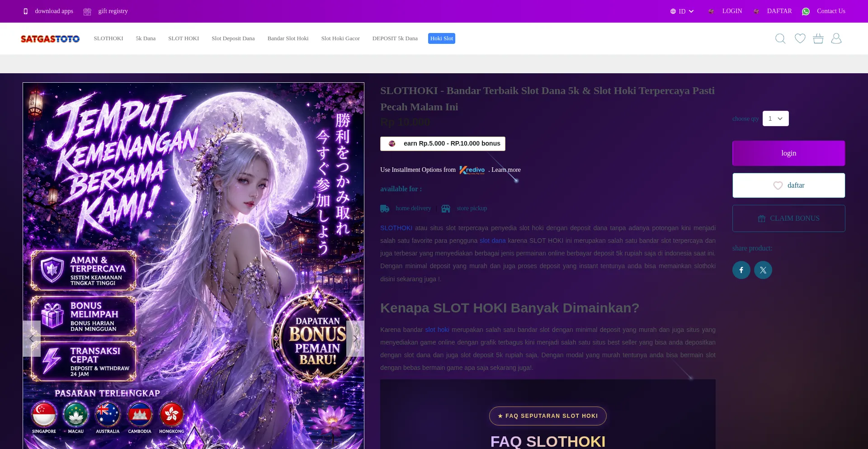Click the phone icon beside download apps
This screenshot has height=449, width=868.
(26, 11)
